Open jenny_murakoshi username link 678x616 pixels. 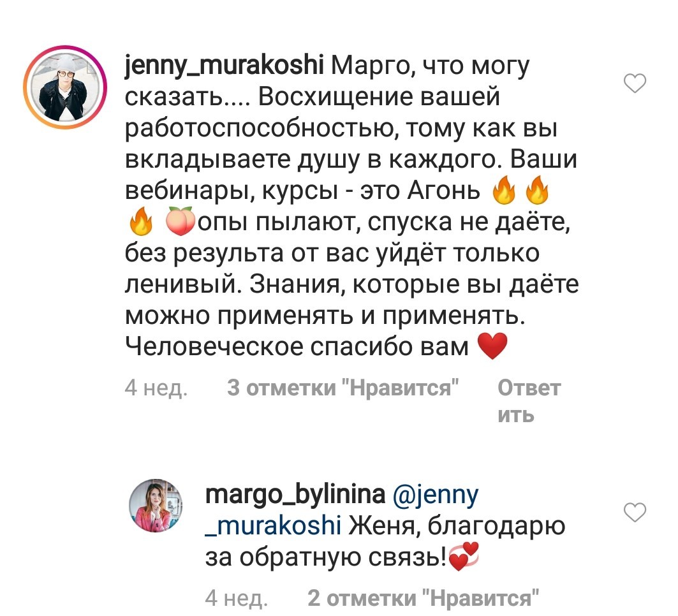pyautogui.click(x=224, y=66)
